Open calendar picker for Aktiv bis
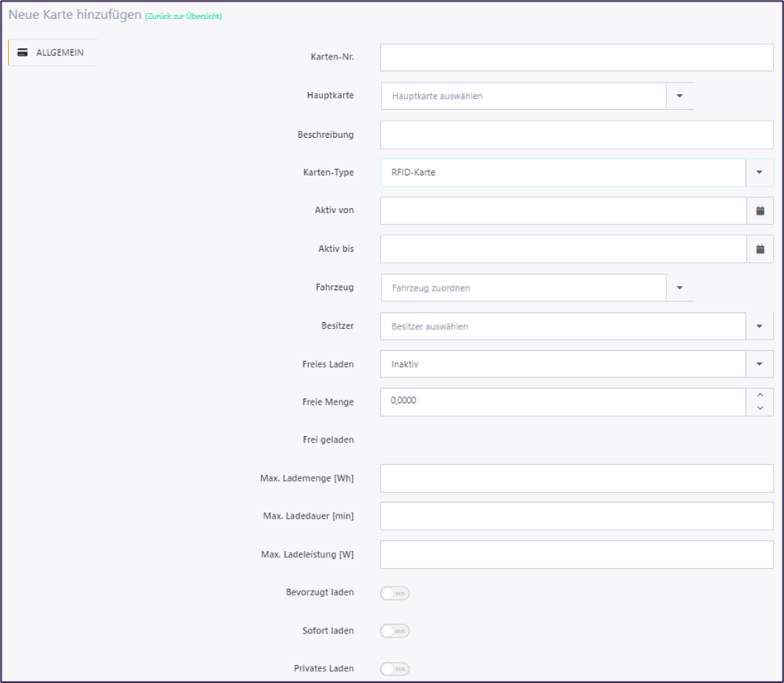Viewport: 784px width, 683px height. click(760, 249)
